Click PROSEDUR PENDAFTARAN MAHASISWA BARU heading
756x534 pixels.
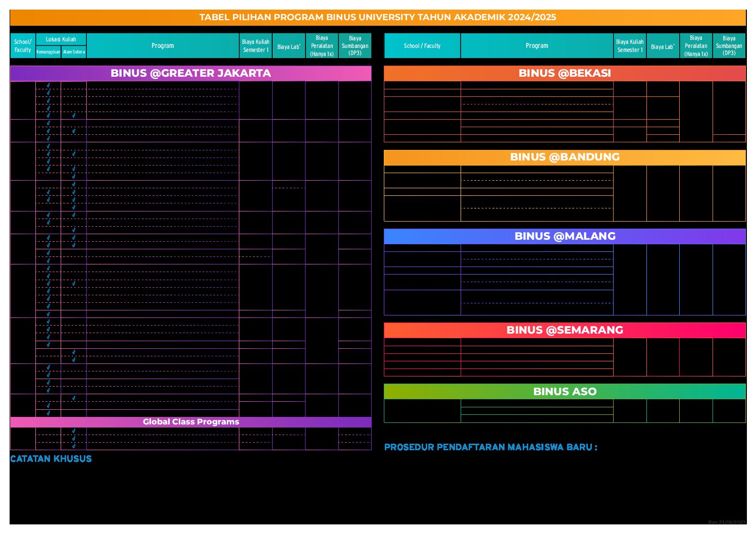coord(490,447)
